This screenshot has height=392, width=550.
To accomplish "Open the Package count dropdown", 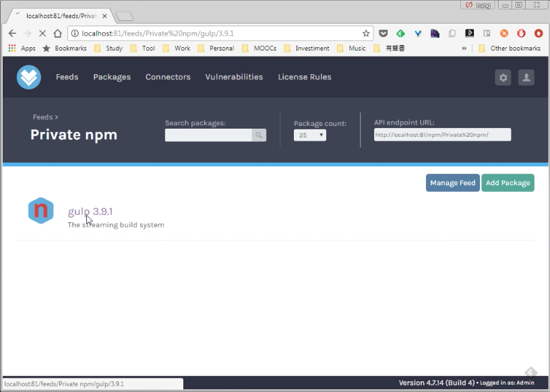I will pos(310,135).
